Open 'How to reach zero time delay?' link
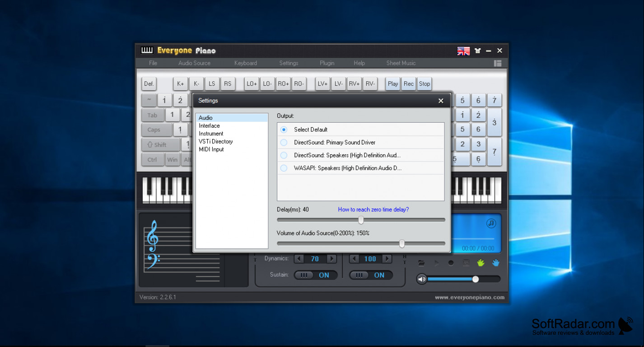Viewport: 644px width, 347px height. [x=373, y=209]
